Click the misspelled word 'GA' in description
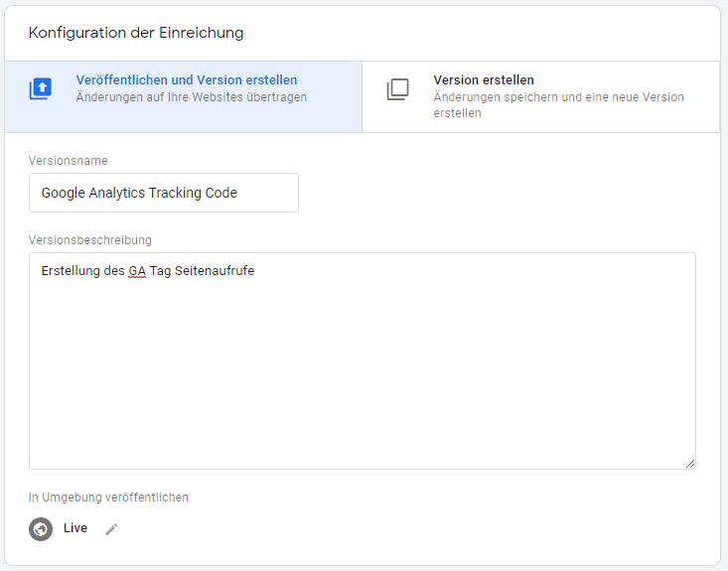The height and width of the screenshot is (571, 728). click(137, 271)
